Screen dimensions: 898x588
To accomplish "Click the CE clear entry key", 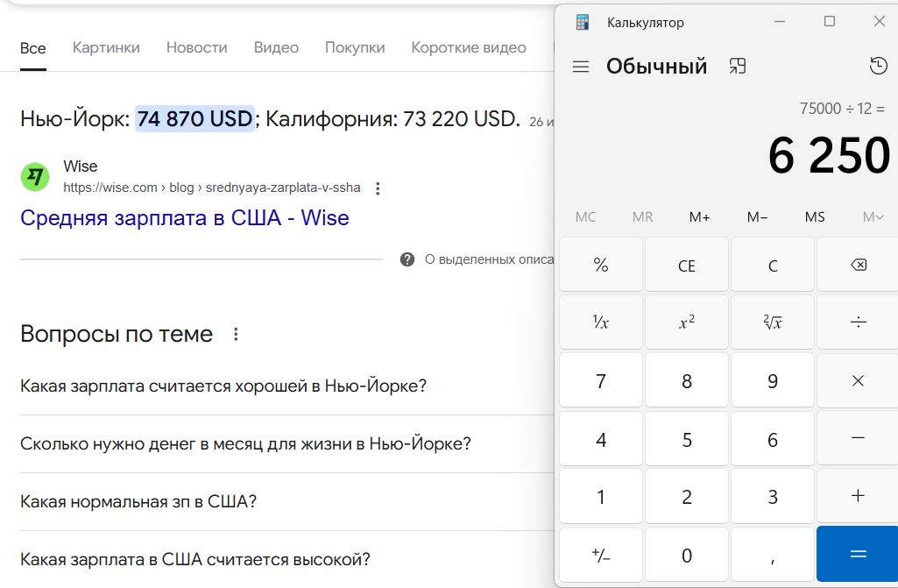I will [x=687, y=265].
